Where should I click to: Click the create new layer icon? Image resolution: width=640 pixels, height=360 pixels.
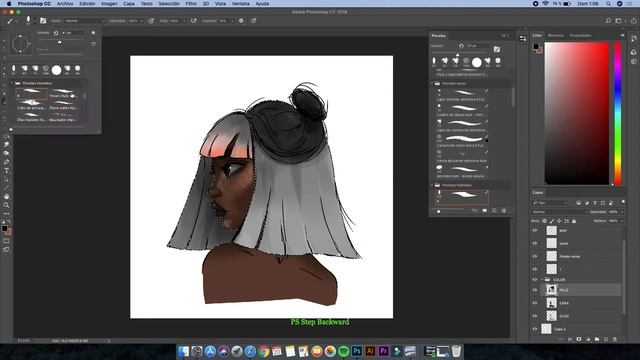coord(606,339)
